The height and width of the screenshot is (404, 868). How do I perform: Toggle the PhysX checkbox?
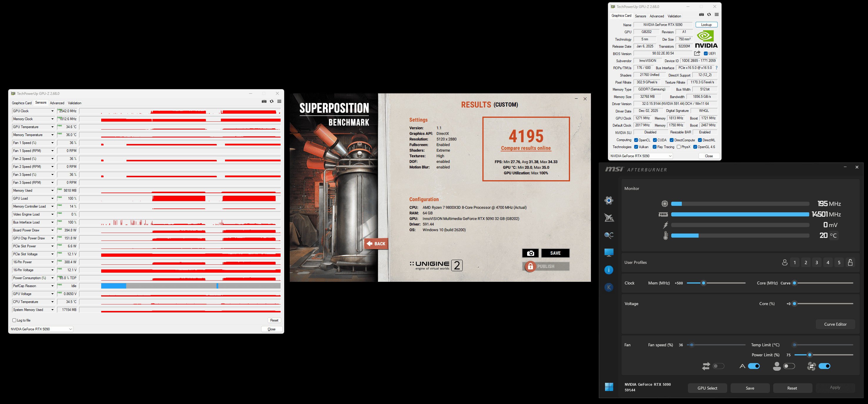(x=679, y=147)
